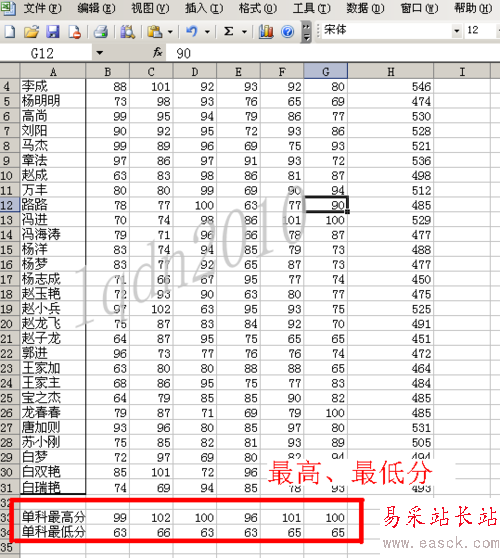Image resolution: width=500 pixels, height=558 pixels.
Task: Open the 视图(V) menu
Action: point(150,8)
